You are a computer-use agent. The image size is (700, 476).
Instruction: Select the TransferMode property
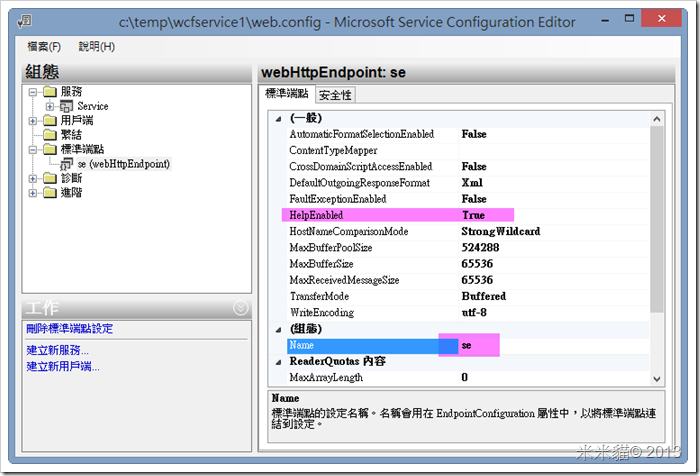point(319,296)
